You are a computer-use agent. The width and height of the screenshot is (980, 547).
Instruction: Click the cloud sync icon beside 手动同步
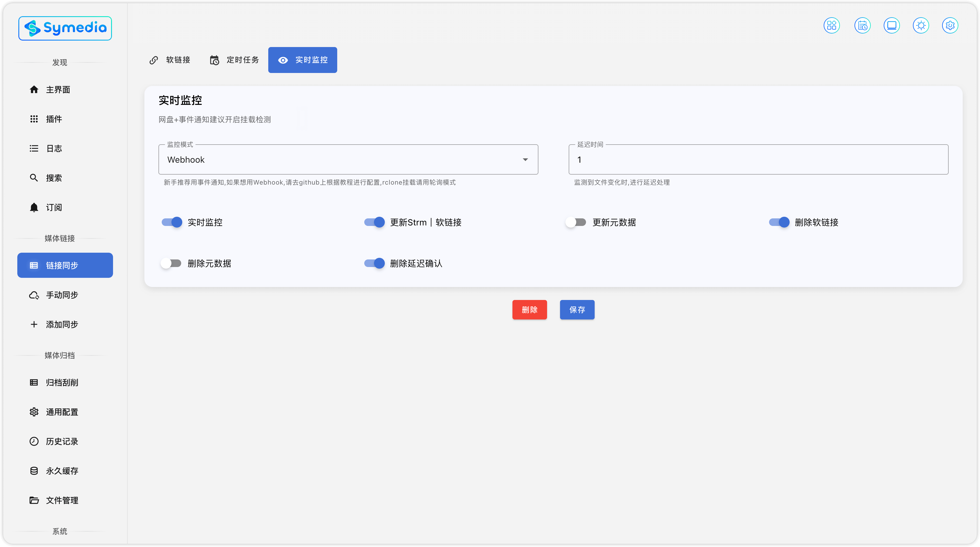(x=34, y=295)
